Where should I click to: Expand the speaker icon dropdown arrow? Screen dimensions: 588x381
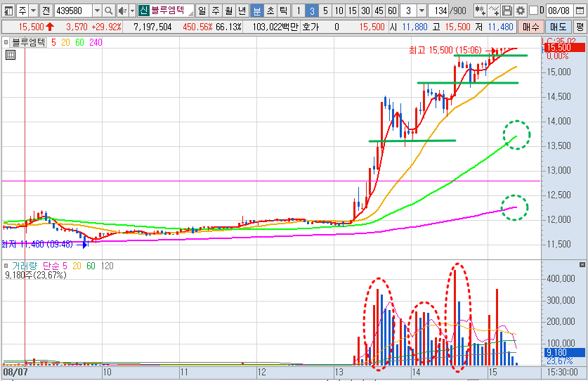[x=132, y=11]
